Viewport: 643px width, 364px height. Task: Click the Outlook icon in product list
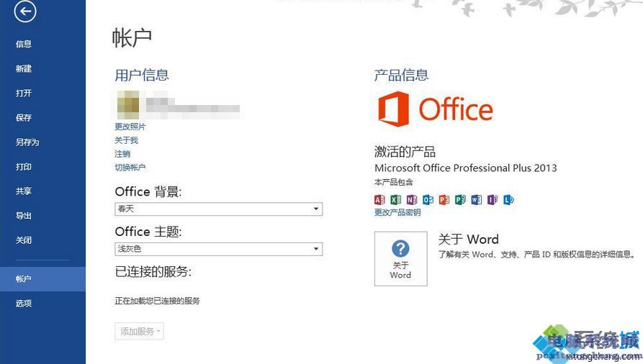pos(428,200)
